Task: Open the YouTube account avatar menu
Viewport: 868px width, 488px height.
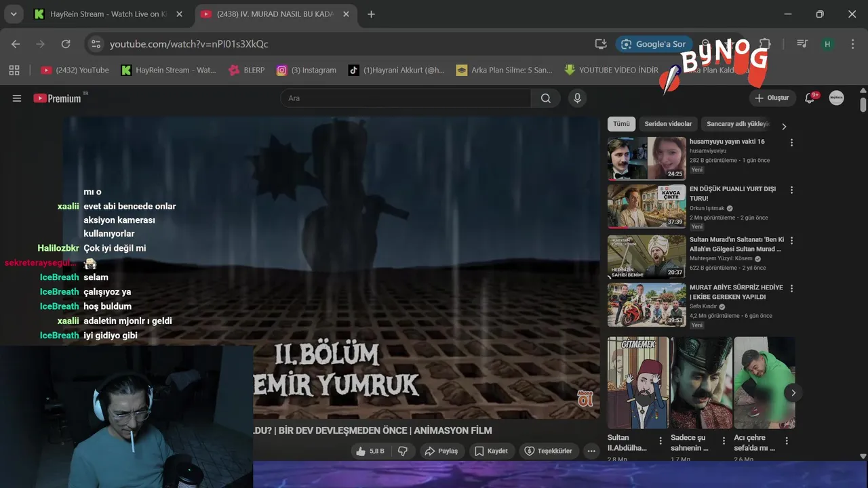Action: pos(837,98)
